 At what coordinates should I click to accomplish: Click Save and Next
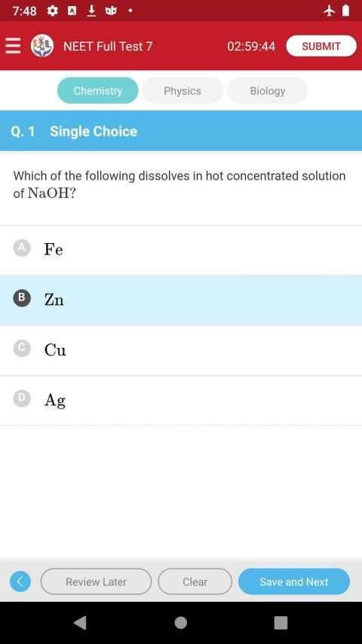tap(294, 581)
